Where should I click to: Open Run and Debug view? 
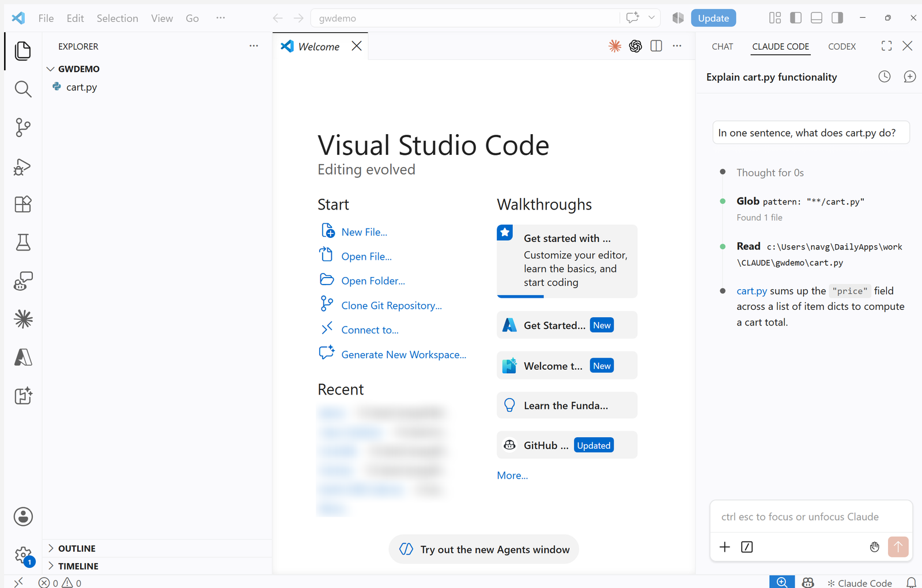click(x=23, y=166)
